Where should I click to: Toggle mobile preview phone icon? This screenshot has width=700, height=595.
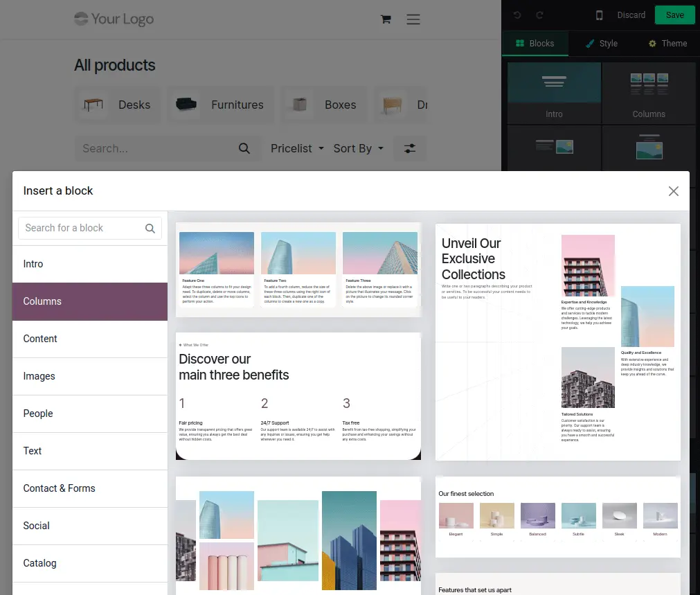(600, 15)
